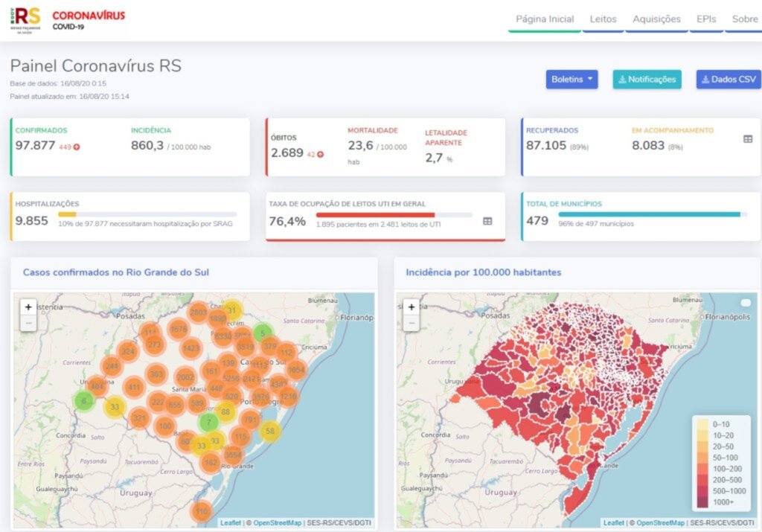Expand the Boletins dropdown
Image resolution: width=762 pixels, height=532 pixels.
pyautogui.click(x=571, y=80)
